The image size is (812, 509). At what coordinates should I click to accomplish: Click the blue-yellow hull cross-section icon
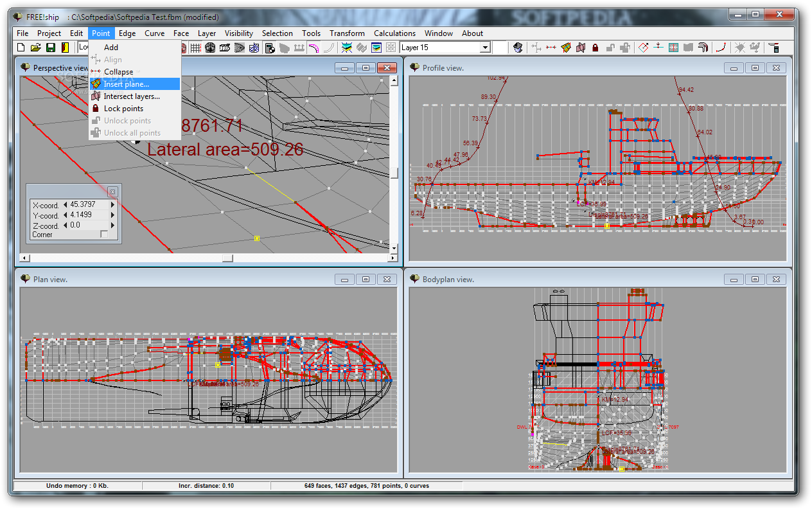point(348,47)
